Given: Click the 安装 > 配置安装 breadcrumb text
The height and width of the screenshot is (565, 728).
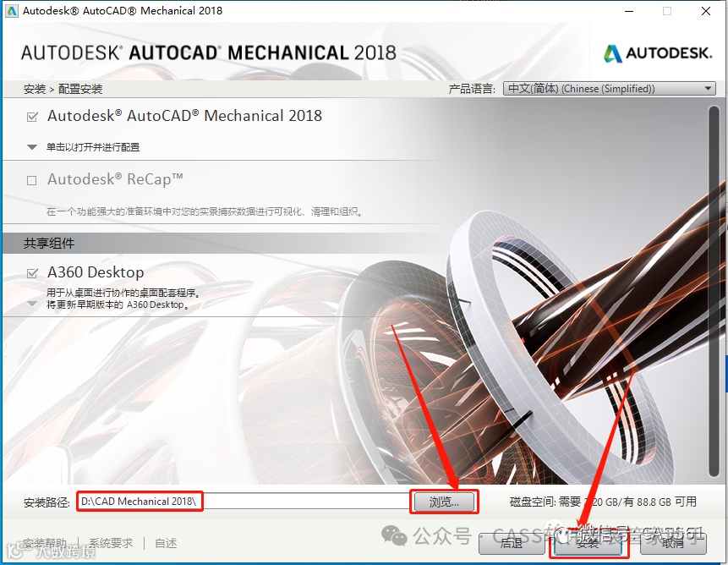Looking at the screenshot, I should [63, 89].
